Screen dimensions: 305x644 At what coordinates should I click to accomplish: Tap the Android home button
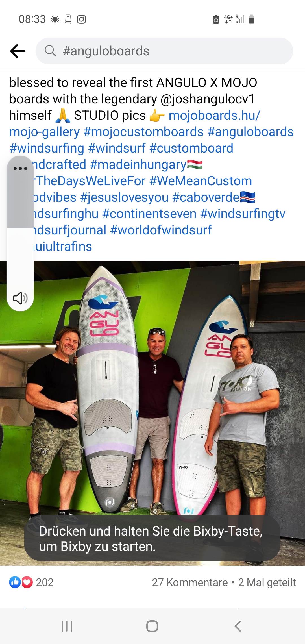point(152,626)
